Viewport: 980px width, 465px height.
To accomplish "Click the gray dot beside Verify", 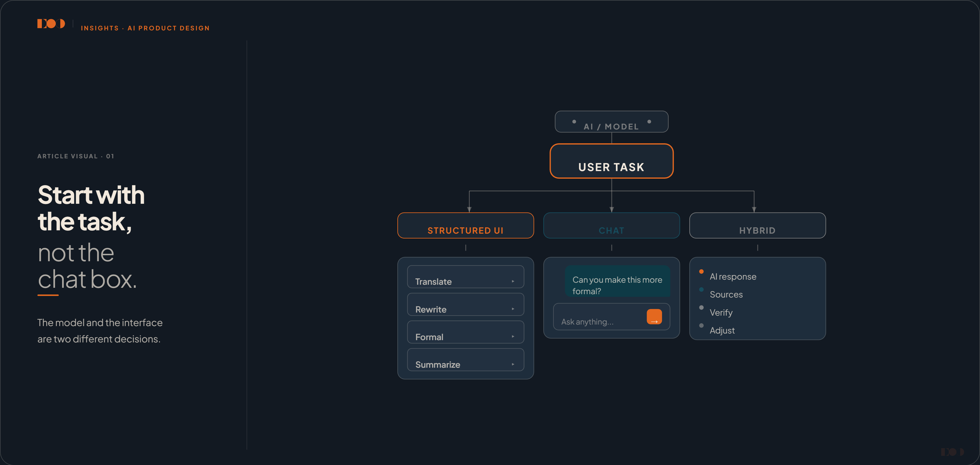I will [701, 307].
